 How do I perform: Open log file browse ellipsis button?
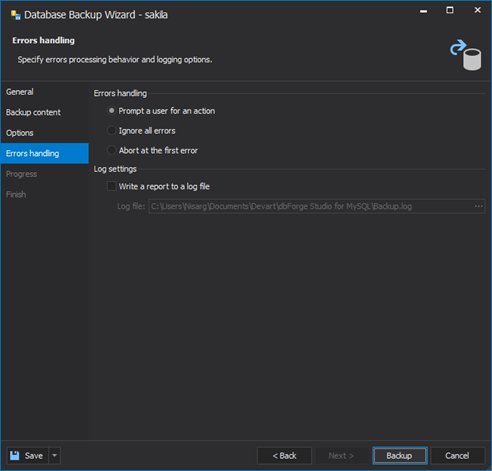click(479, 206)
